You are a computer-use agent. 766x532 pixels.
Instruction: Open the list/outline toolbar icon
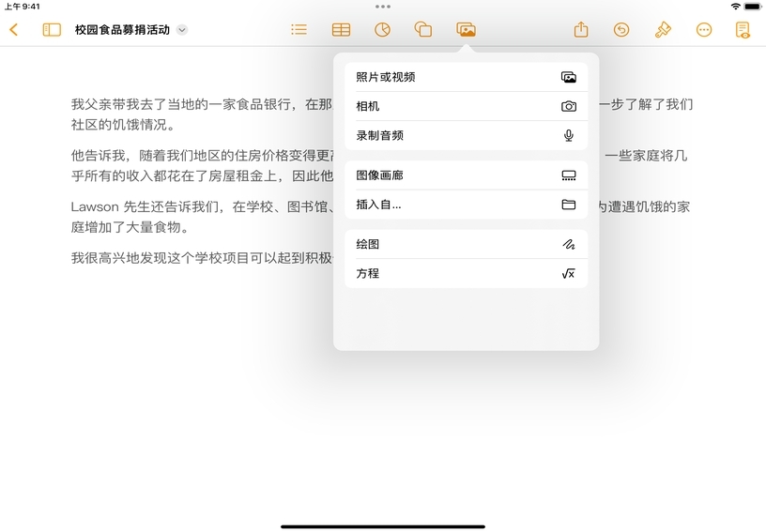(x=299, y=30)
